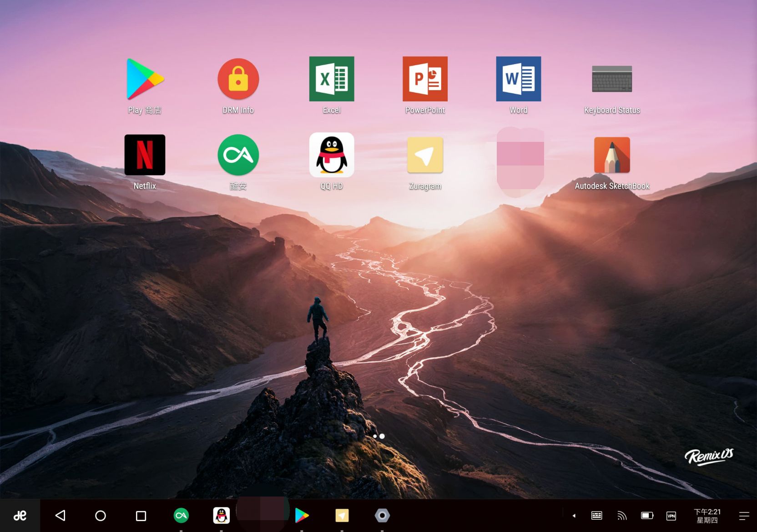Open the Wi-Fi signal tray icon
The image size is (757, 532).
[622, 516]
